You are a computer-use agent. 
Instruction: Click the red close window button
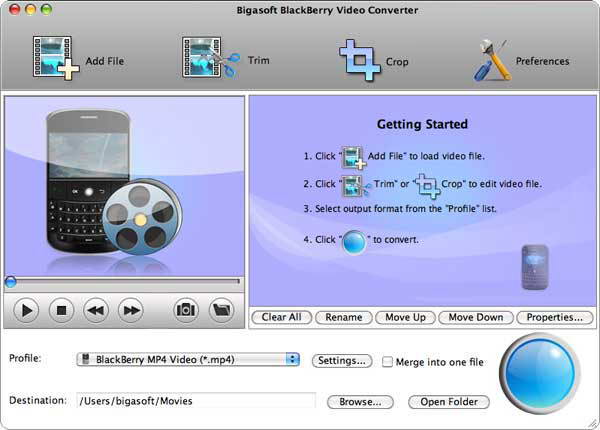point(15,9)
